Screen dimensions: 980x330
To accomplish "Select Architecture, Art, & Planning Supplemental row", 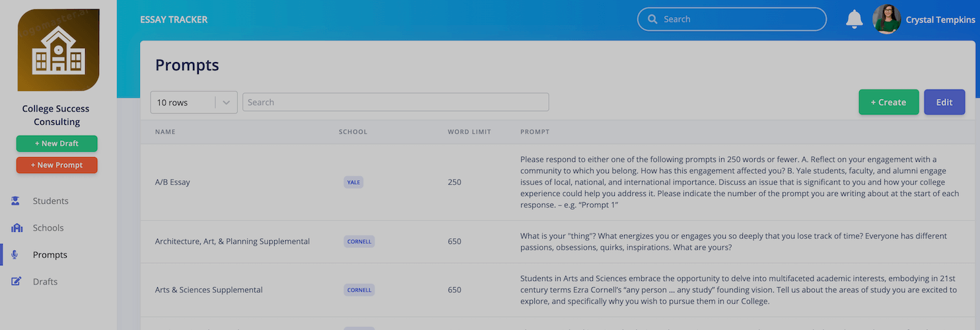I will [x=232, y=242].
